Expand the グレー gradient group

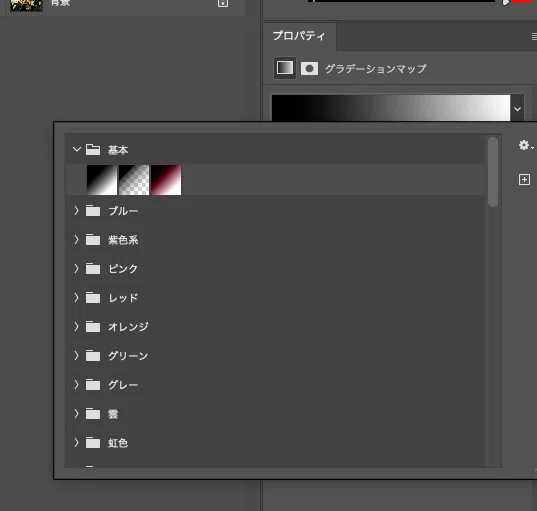pos(76,385)
